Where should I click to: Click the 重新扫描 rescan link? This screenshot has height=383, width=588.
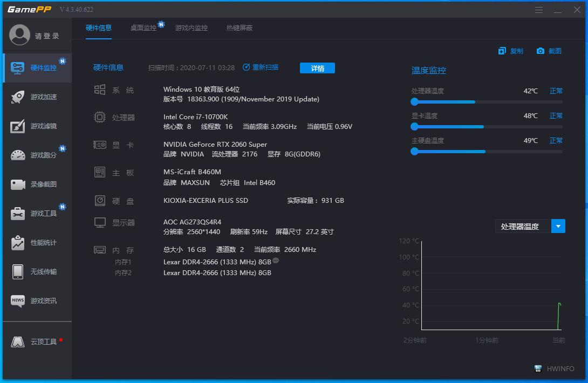click(x=261, y=67)
